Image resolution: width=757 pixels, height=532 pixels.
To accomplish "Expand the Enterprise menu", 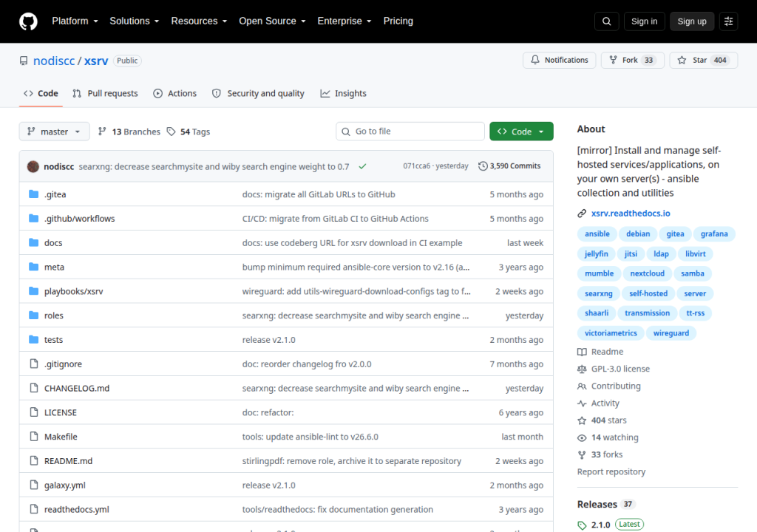I will click(344, 21).
